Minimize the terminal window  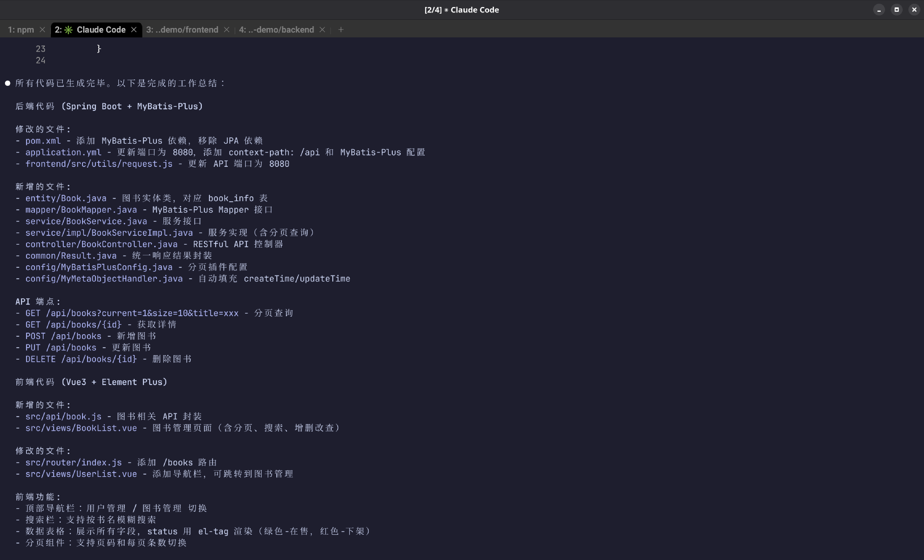pyautogui.click(x=879, y=10)
